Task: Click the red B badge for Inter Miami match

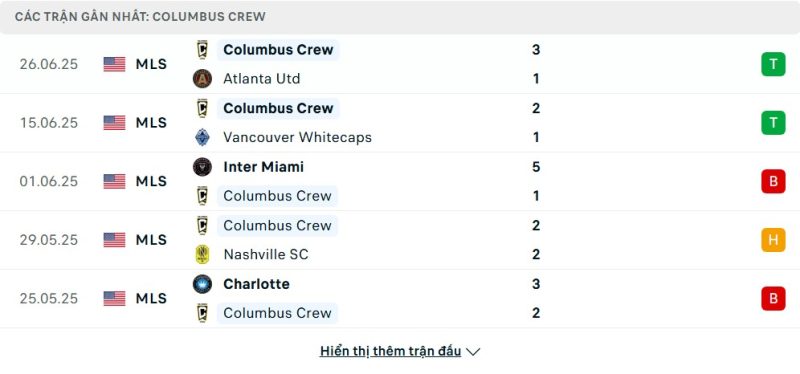Action: 773,181
